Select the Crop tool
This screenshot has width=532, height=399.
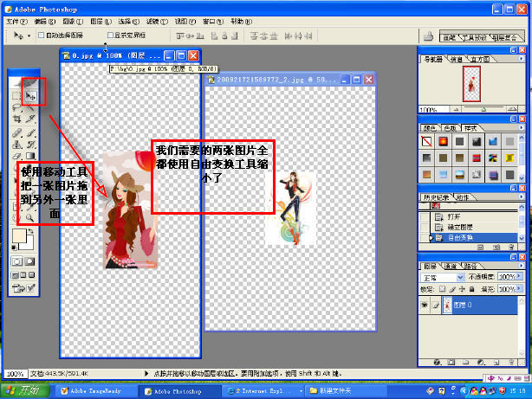16,119
